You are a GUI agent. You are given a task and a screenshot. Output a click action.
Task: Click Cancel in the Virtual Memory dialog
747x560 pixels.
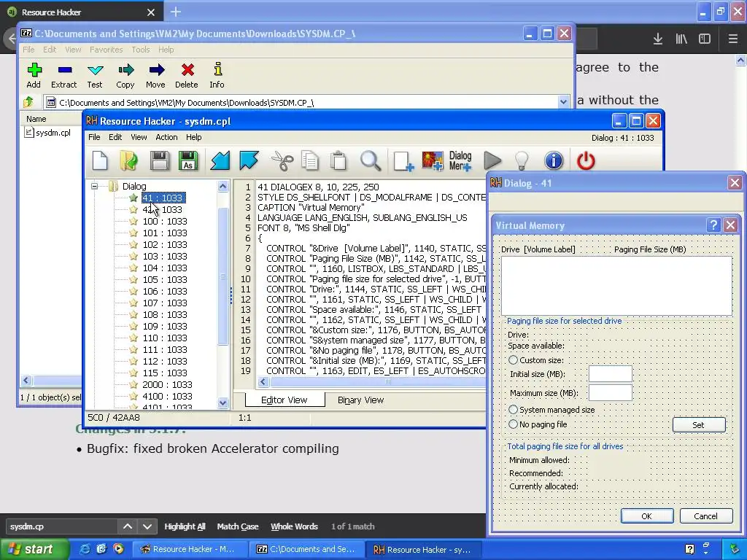click(706, 516)
